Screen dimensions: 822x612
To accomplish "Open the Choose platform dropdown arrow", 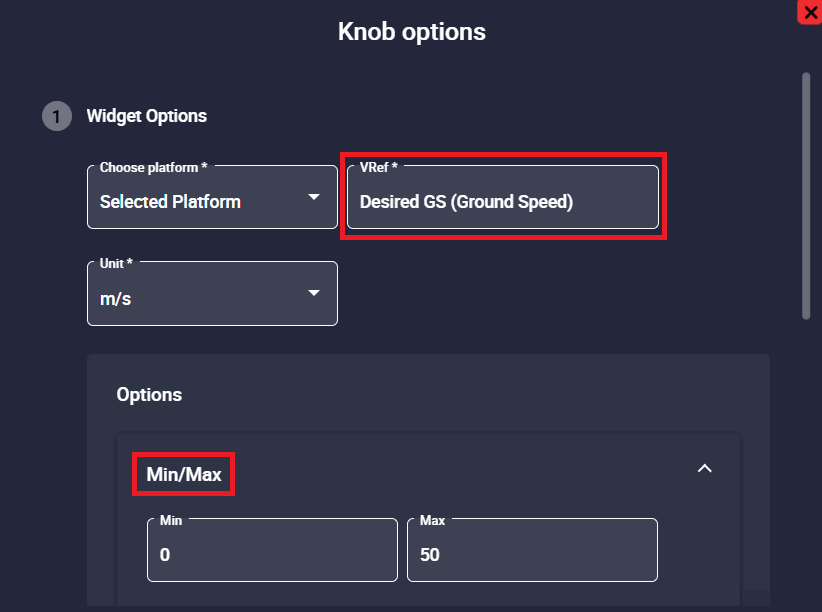I will coord(314,197).
